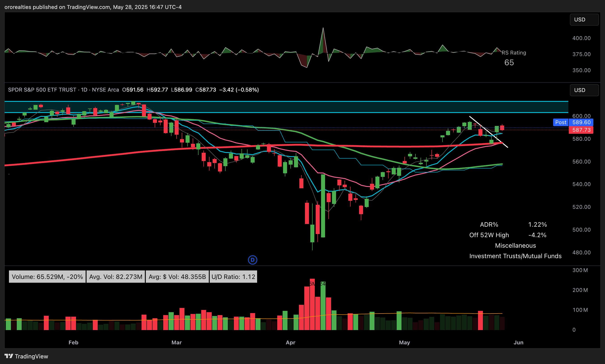Click the Avg. Vol: 82.273M box
This screenshot has height=364, width=605.
click(x=116, y=277)
